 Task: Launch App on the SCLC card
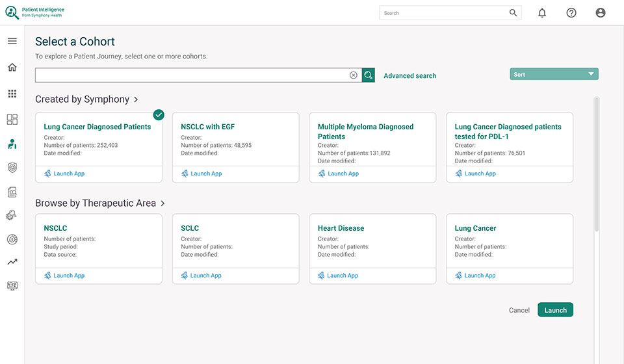click(201, 276)
